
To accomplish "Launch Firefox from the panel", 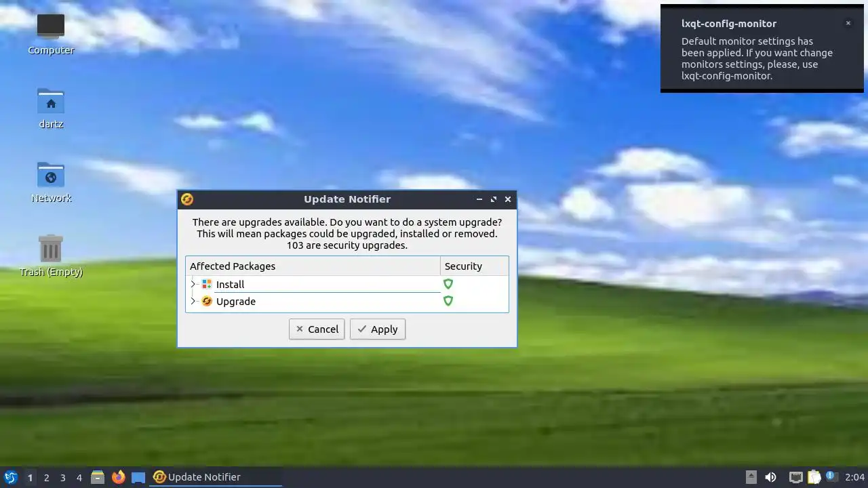I will click(118, 477).
